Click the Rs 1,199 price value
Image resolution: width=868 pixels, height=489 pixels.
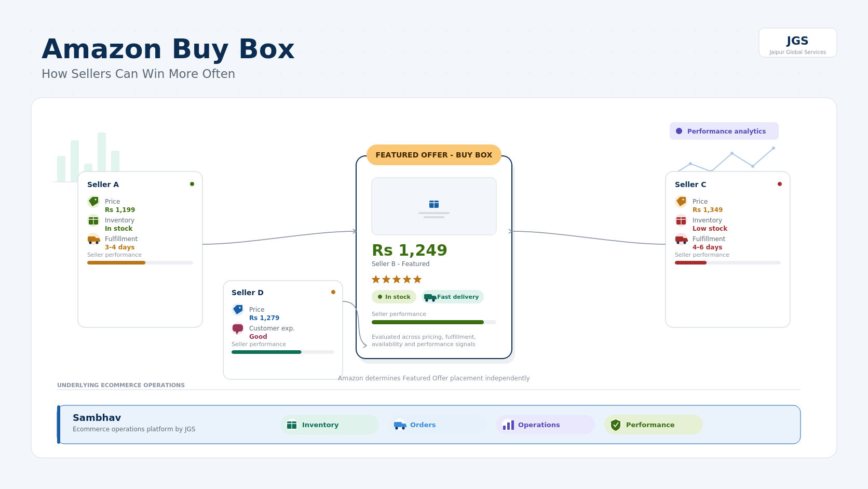[120, 210]
